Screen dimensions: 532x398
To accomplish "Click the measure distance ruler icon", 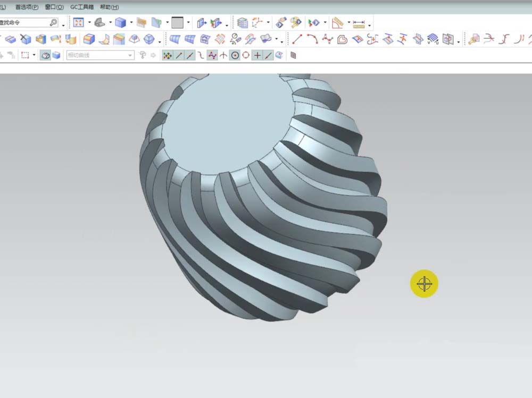I will (x=359, y=24).
